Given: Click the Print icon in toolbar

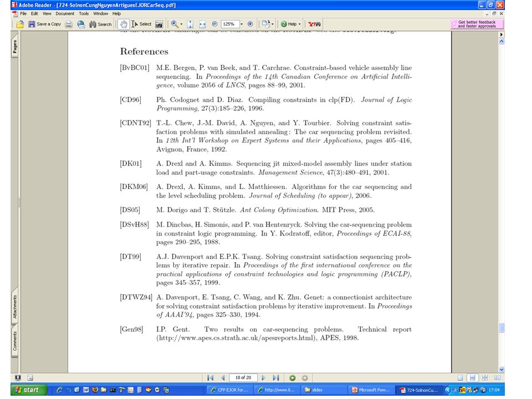Looking at the screenshot, I should click(x=69, y=24).
